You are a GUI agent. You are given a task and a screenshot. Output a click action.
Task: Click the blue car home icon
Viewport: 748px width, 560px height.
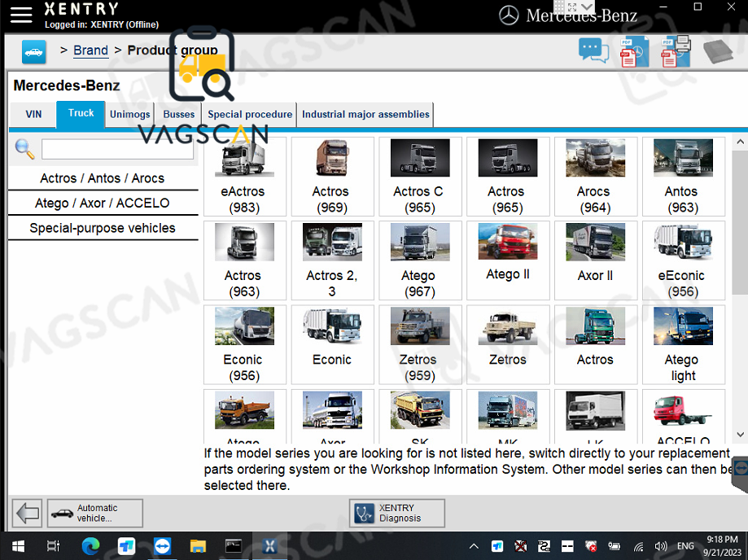point(34,51)
